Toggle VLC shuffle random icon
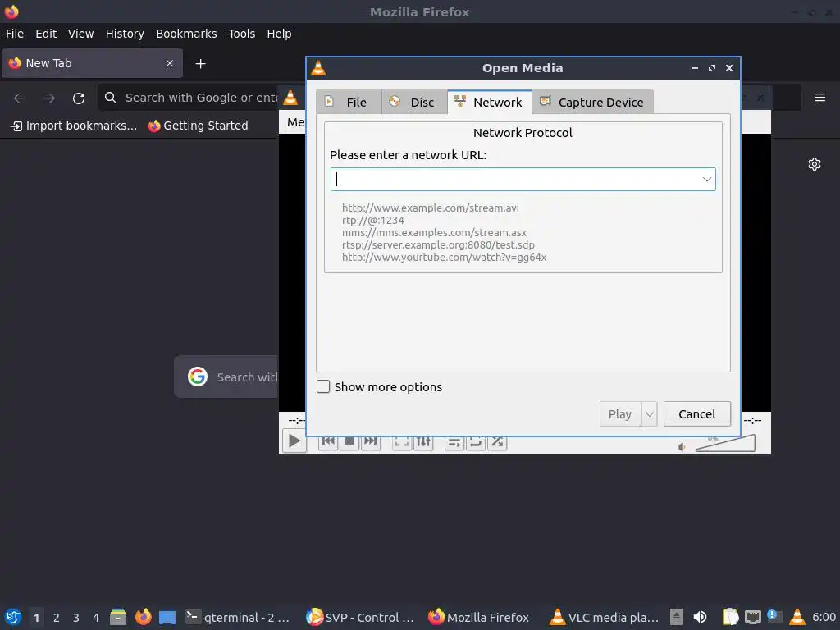Image resolution: width=840 pixels, height=630 pixels. (x=497, y=442)
